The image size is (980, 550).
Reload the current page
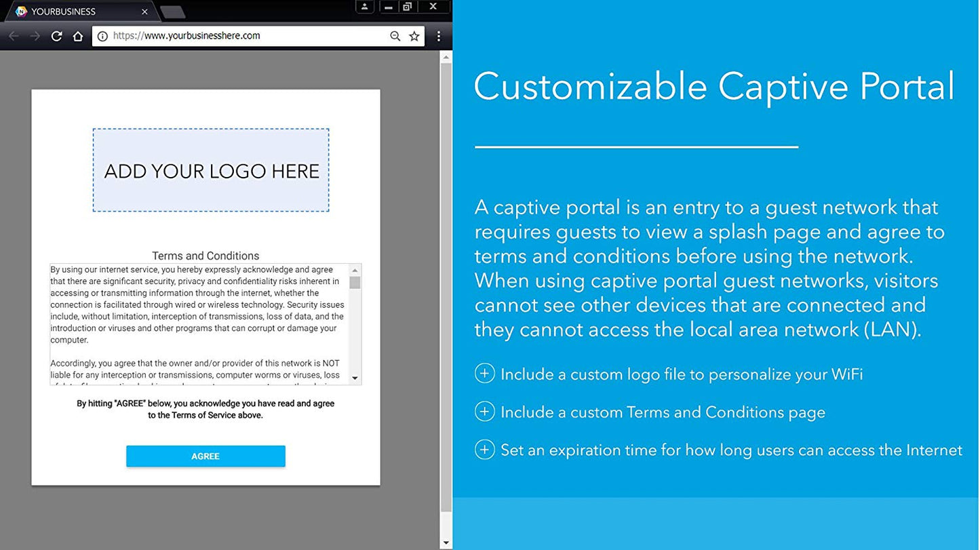tap(57, 36)
